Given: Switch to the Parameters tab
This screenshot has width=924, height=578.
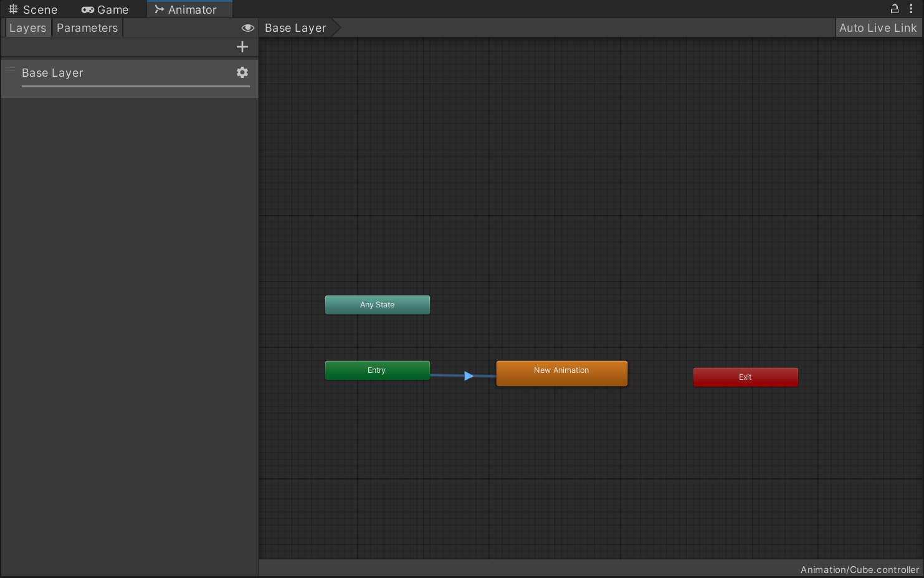Looking at the screenshot, I should pyautogui.click(x=87, y=28).
